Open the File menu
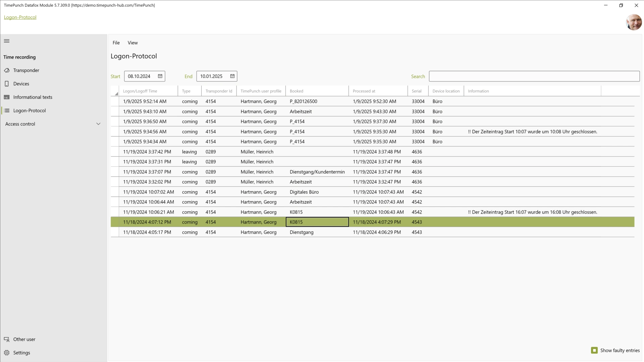The width and height of the screenshot is (644, 362). [x=116, y=43]
